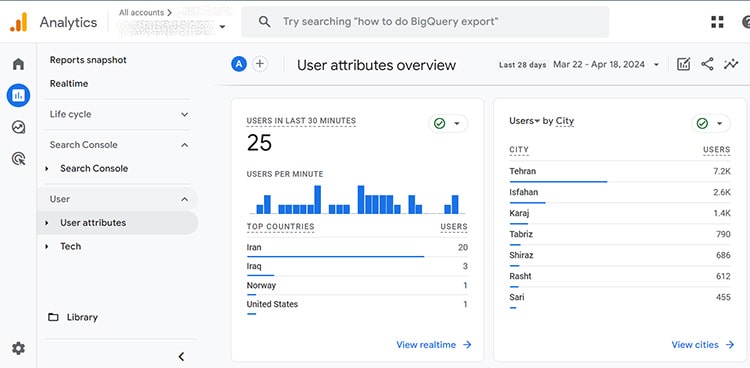Open the Google apps grid icon
Viewport: 750px width, 368px height.
pyautogui.click(x=717, y=22)
